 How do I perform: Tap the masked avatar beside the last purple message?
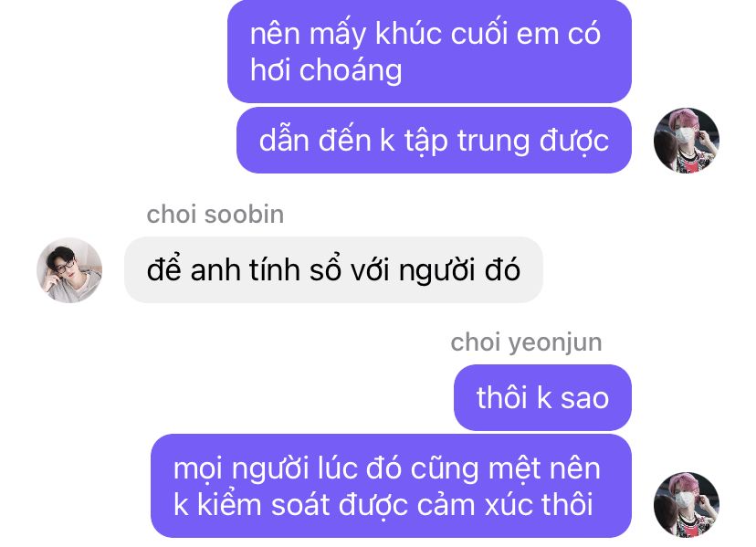tap(687, 505)
